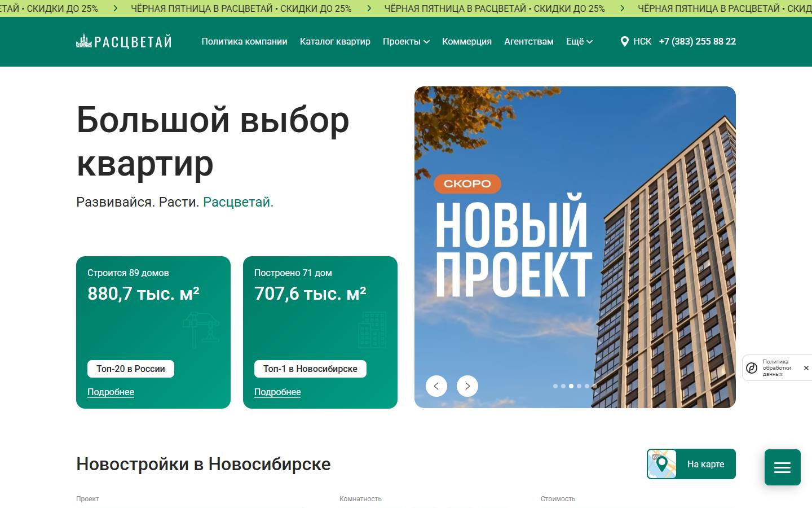Click the Расцветай logo
The width and height of the screenshot is (812, 508).
tap(123, 41)
